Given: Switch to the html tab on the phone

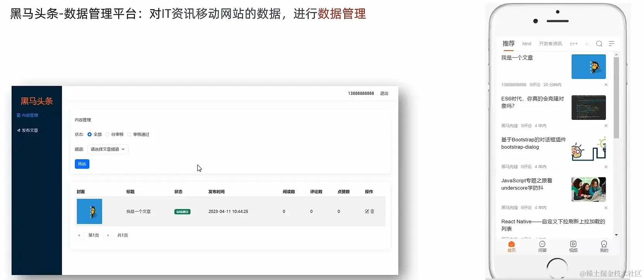Looking at the screenshot, I should coord(527,44).
